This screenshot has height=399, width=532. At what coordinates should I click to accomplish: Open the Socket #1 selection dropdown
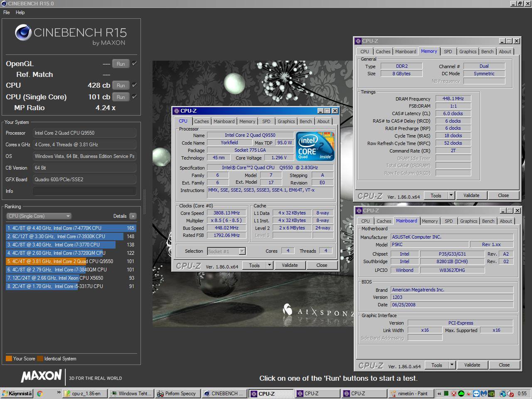(227, 251)
